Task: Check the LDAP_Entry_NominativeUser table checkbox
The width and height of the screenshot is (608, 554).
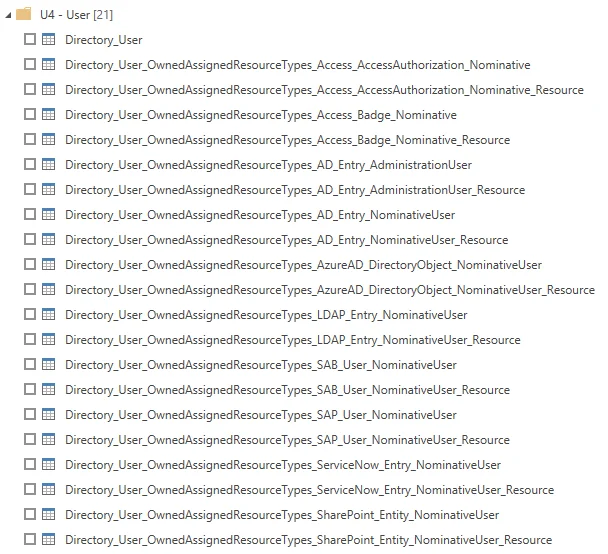Action: 30,315
